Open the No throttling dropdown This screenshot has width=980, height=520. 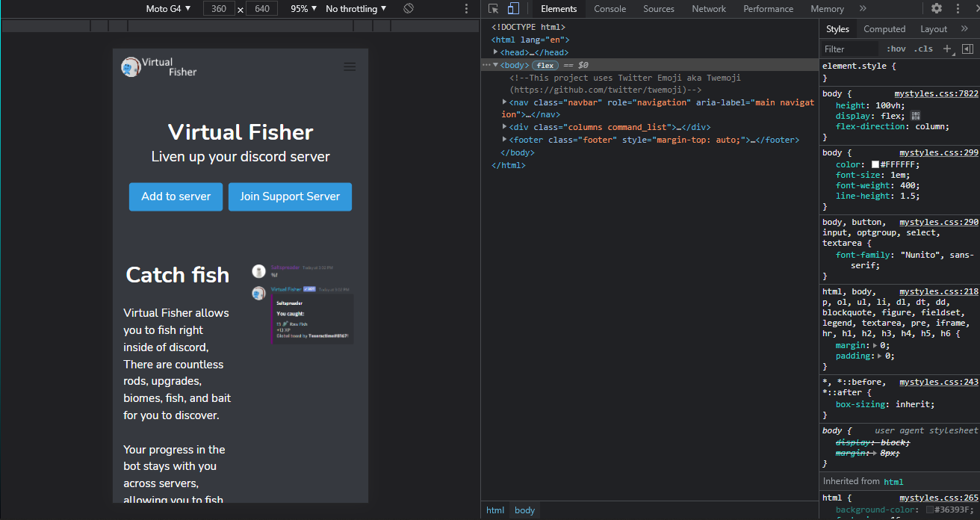[356, 9]
